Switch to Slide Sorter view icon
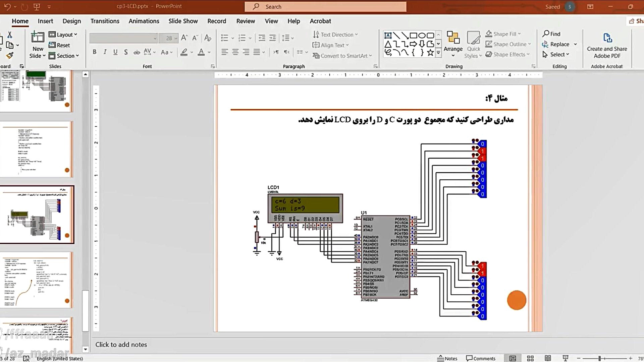Viewport: 644px width, 362px height. (x=530, y=358)
